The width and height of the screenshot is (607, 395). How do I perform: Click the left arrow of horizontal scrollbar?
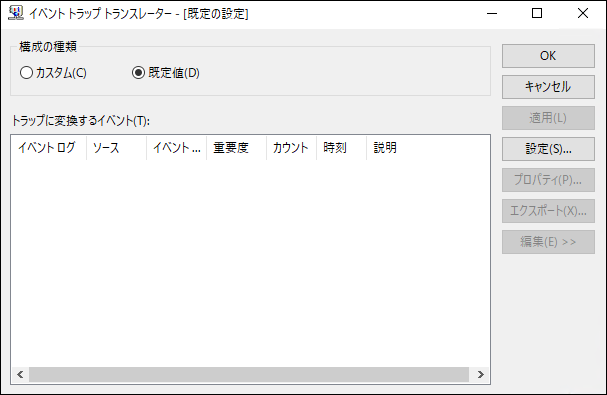(20, 374)
